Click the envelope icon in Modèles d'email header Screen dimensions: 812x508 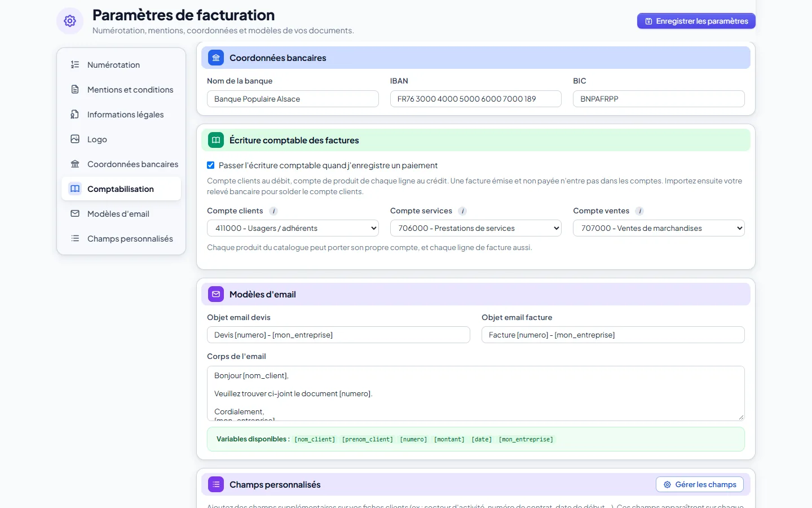coord(216,294)
